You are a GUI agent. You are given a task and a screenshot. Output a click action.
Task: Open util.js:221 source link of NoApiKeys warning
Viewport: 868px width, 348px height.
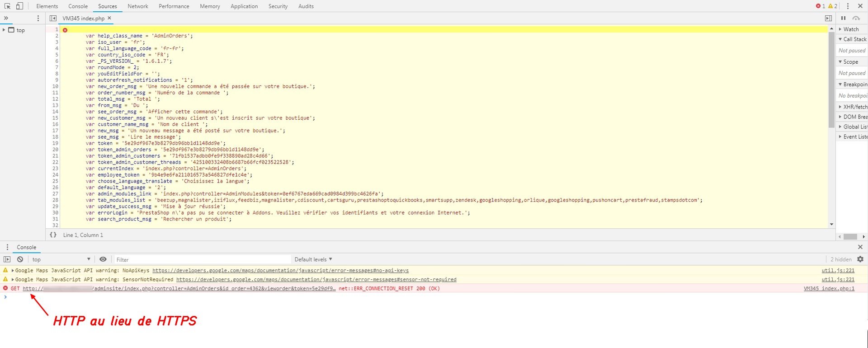(x=838, y=270)
